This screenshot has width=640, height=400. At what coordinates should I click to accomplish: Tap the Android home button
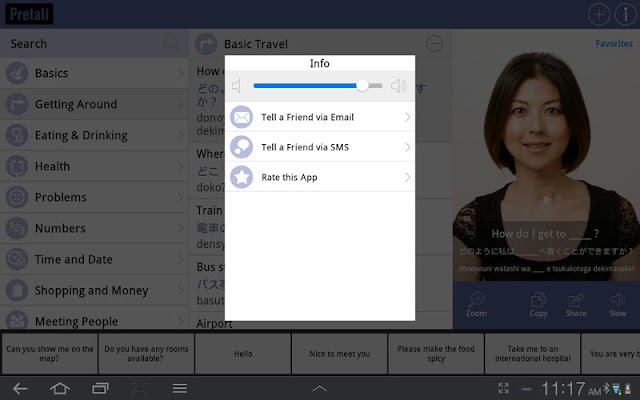(60, 388)
